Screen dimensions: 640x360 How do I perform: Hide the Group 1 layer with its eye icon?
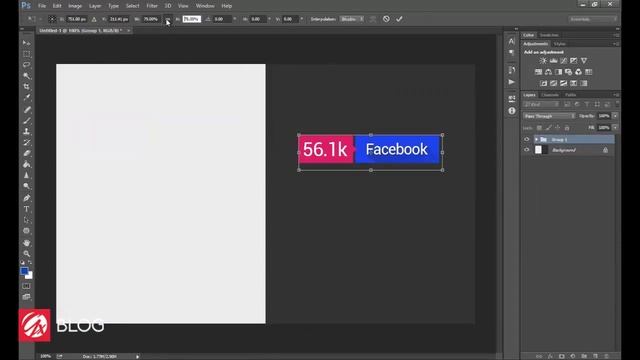coord(527,139)
